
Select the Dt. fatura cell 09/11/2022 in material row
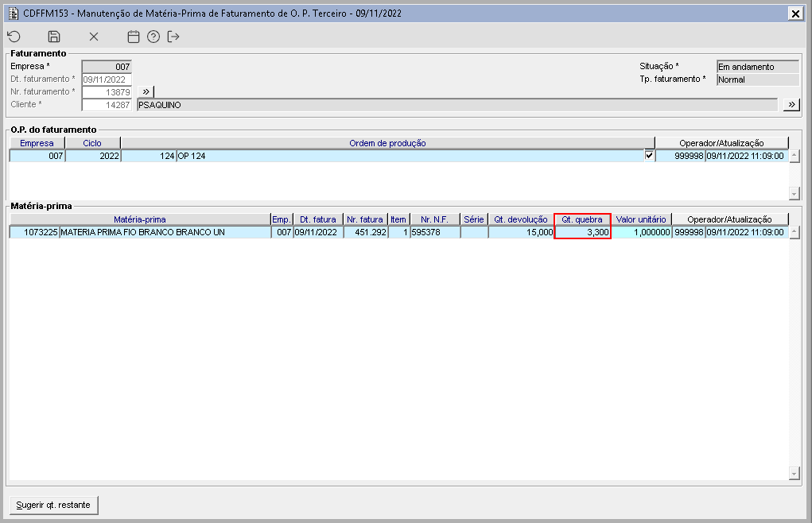click(318, 232)
